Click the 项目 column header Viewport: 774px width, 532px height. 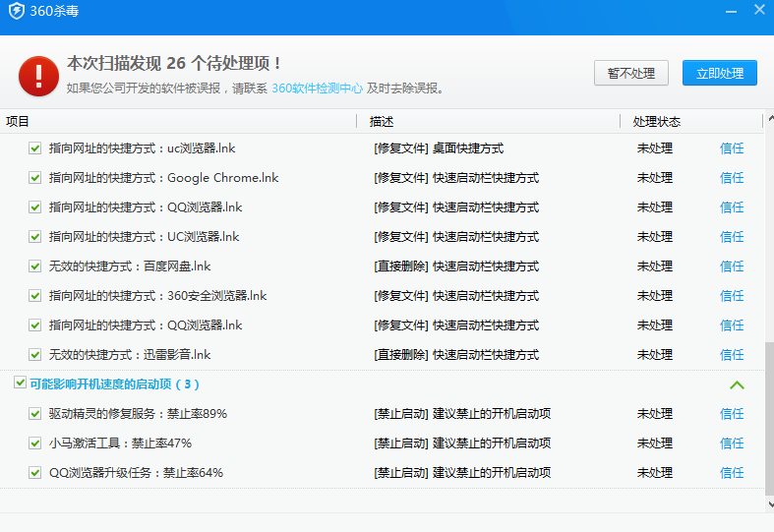(x=18, y=122)
